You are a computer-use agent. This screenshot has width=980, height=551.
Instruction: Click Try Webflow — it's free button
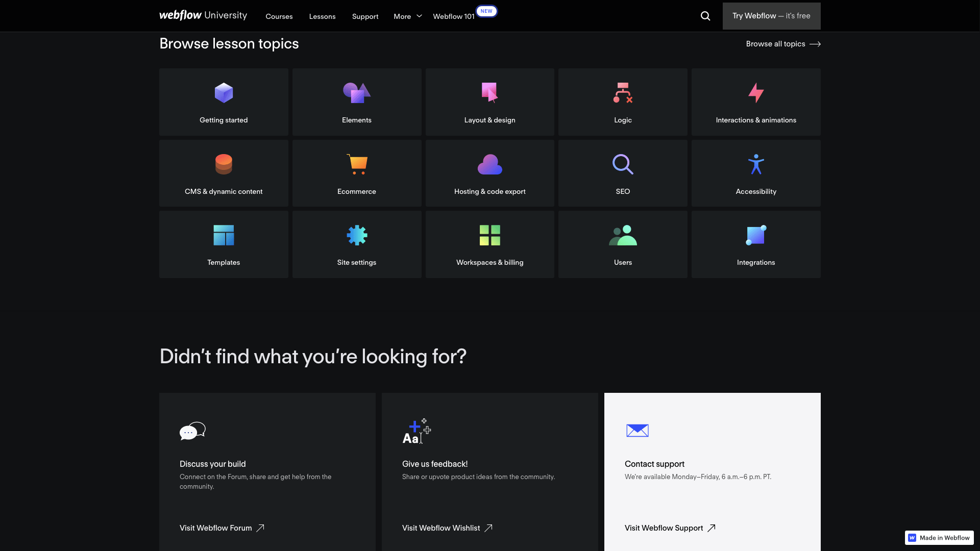point(771,16)
